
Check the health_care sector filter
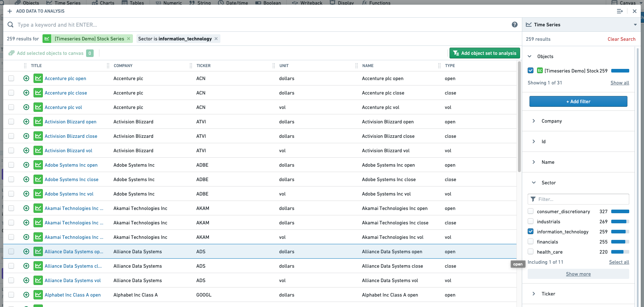(531, 252)
